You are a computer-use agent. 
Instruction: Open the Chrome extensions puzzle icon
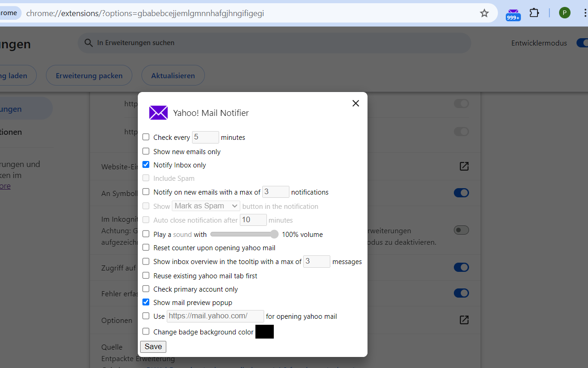pos(534,13)
